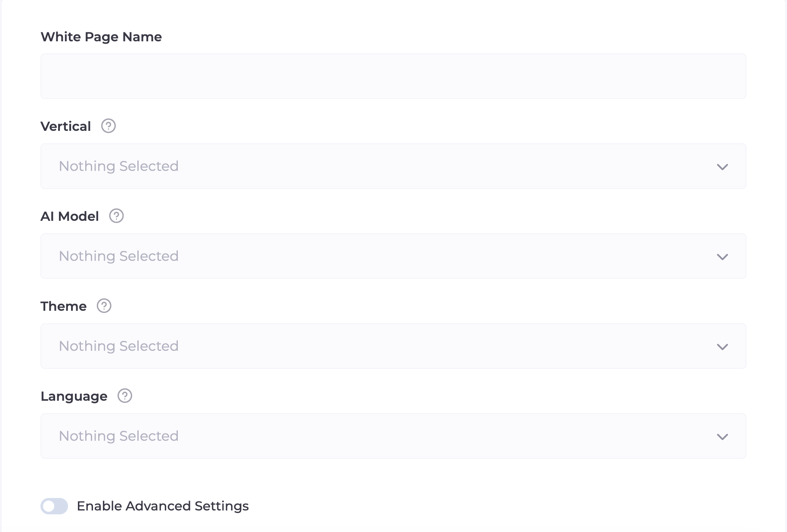Click the question mark icon next to Language

(x=125, y=396)
